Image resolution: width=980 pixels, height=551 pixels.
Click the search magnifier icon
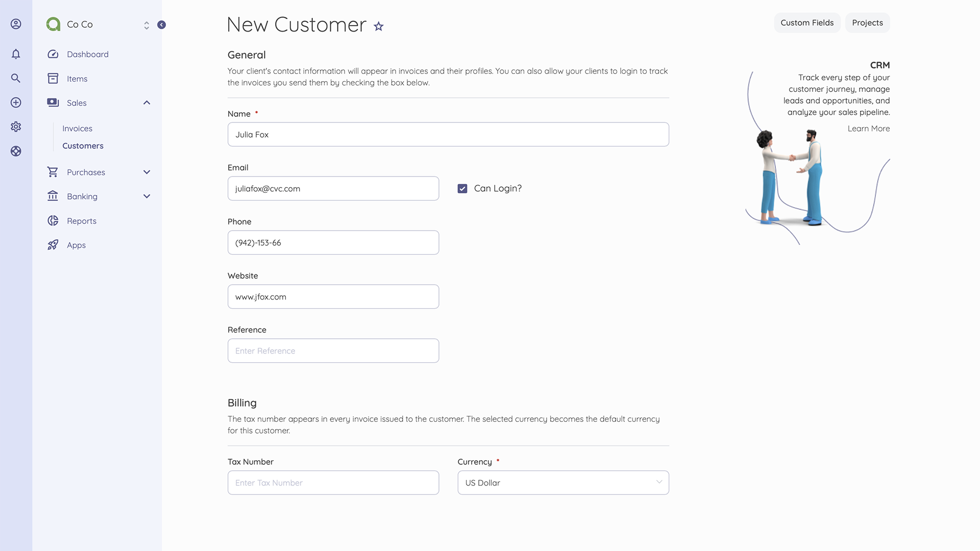[x=16, y=78]
